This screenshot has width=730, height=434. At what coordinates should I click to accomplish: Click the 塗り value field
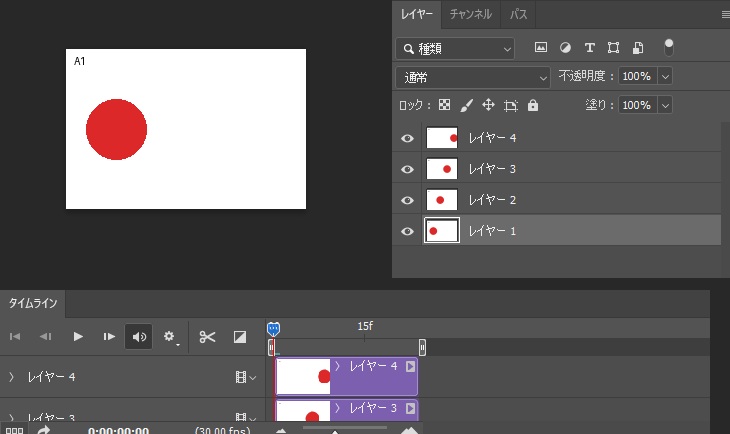637,106
